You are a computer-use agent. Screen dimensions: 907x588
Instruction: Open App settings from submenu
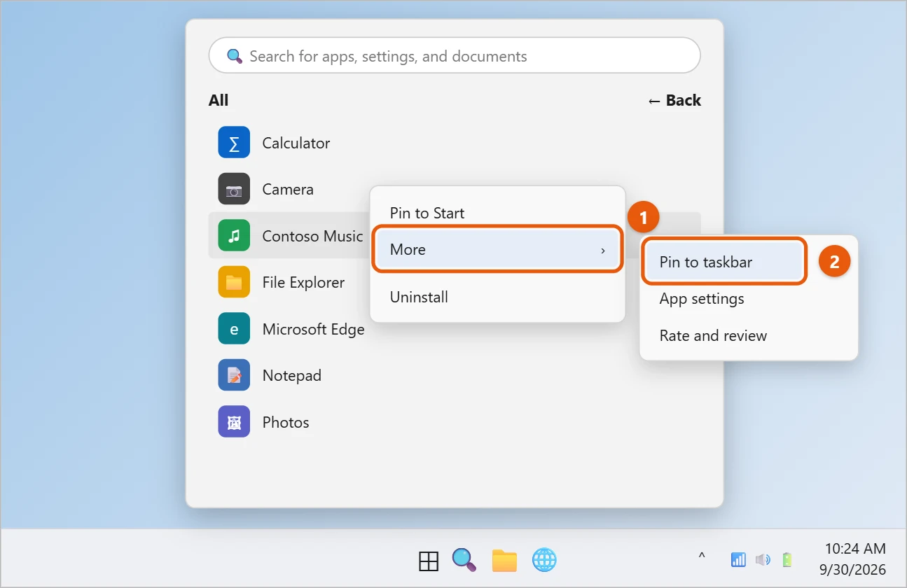[x=702, y=299]
